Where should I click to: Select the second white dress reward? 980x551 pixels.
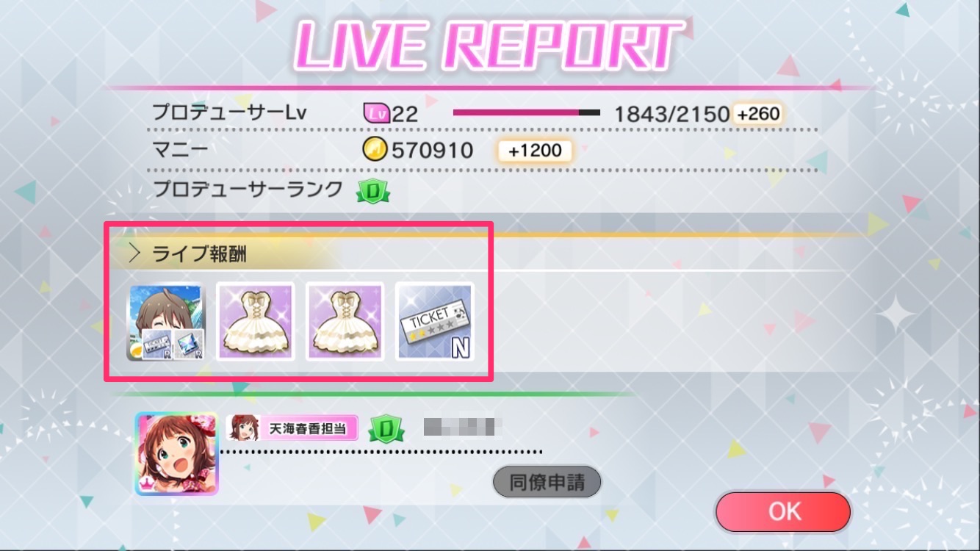(345, 321)
